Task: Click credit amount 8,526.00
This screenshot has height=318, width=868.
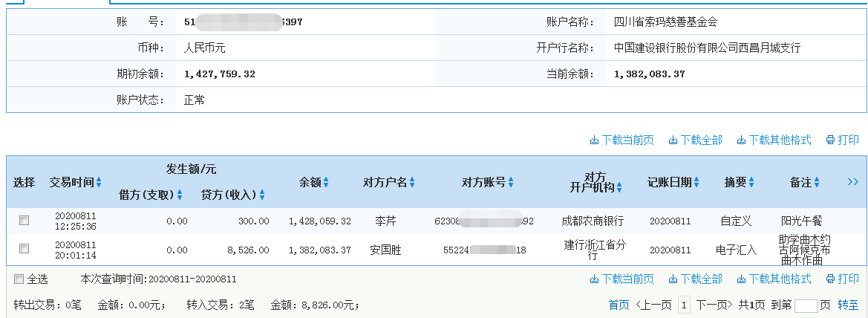Action: tap(248, 250)
